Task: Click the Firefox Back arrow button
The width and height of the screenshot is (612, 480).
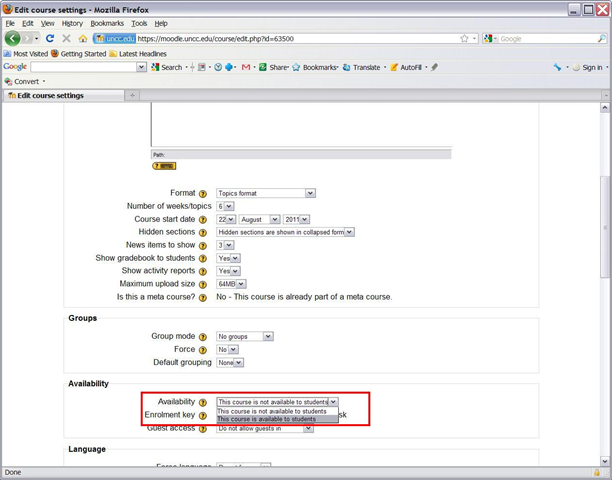Action: [13, 38]
